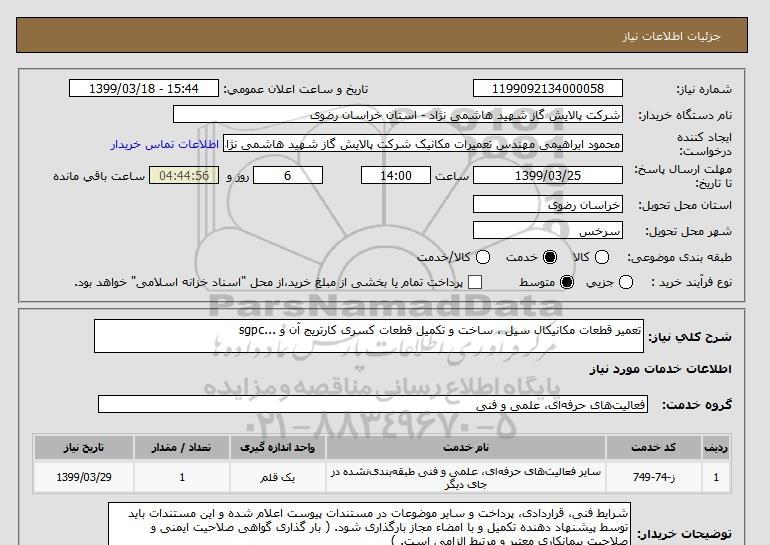
Task: Click the delivery province field خراسان رضوی
Action: click(x=548, y=204)
